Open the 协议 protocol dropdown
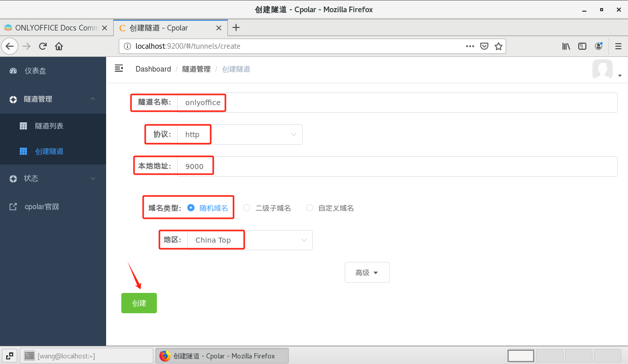This screenshot has width=628, height=364. point(293,134)
